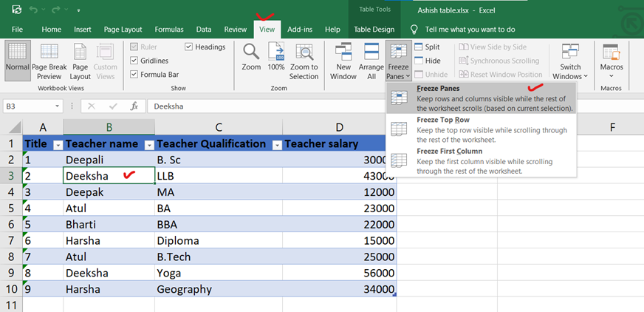This screenshot has height=312, width=644.
Task: Toggle the Gridlines checkbox
Action: point(134,61)
